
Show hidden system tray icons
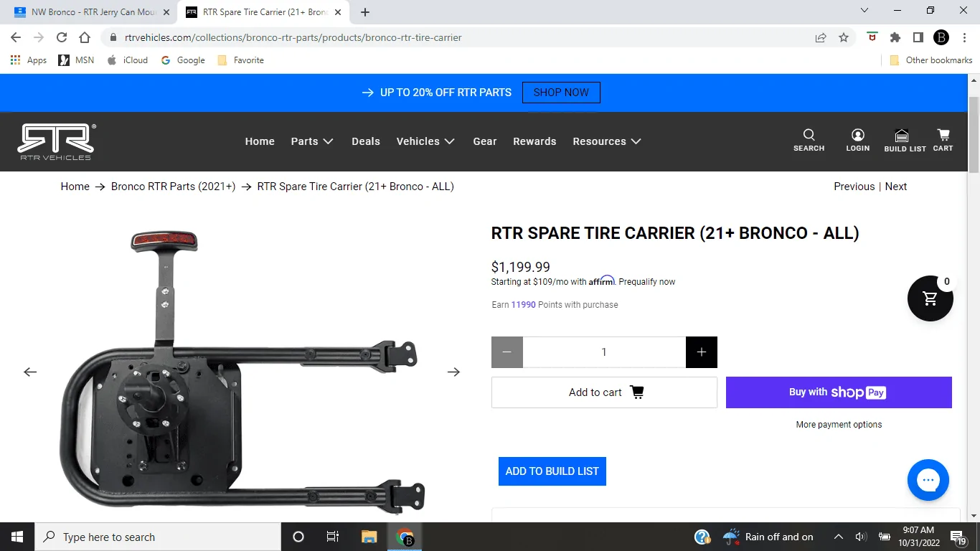tap(838, 537)
